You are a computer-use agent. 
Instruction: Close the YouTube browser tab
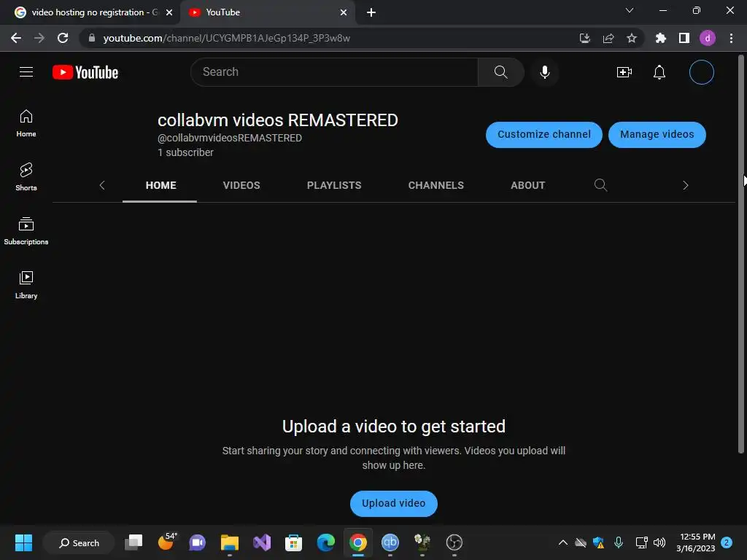(x=344, y=12)
